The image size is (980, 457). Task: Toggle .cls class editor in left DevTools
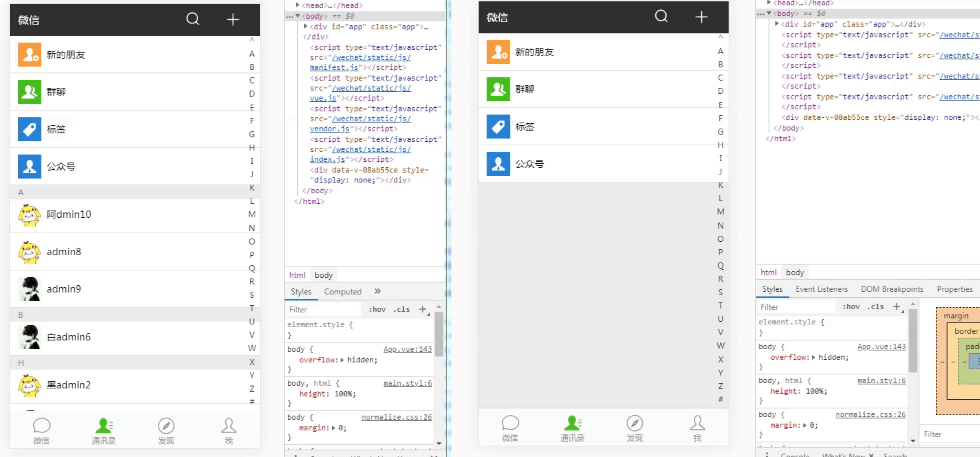point(401,309)
